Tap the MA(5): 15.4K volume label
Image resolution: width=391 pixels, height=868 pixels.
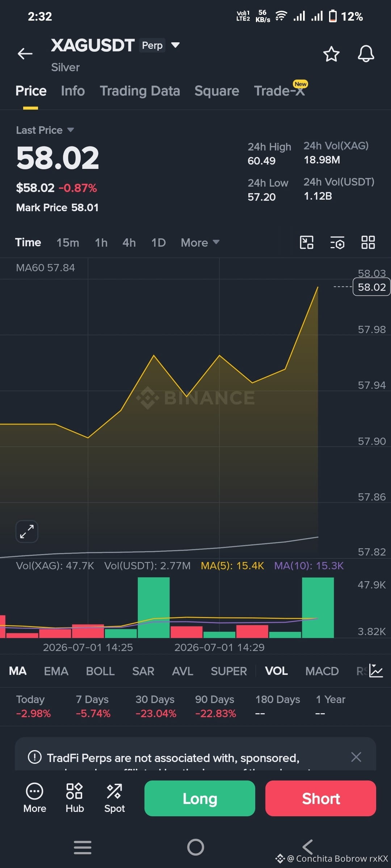click(232, 566)
